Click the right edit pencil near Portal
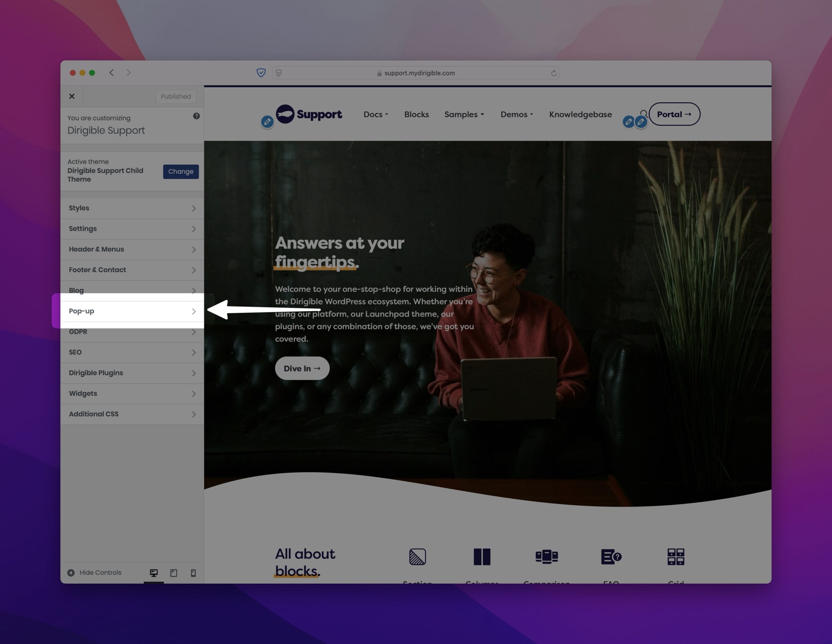Screen dimensions: 832x644 pos(641,122)
